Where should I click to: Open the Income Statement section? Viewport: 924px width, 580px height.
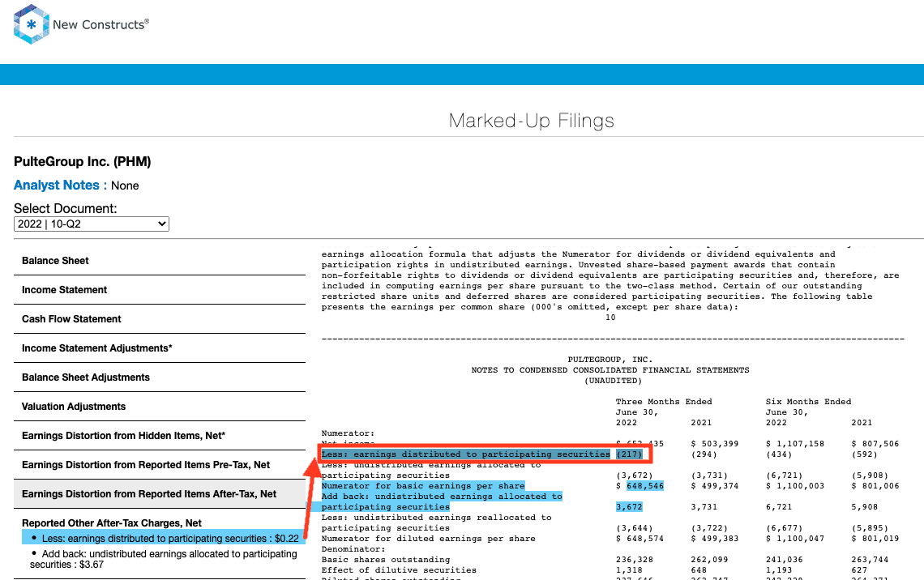coord(160,290)
